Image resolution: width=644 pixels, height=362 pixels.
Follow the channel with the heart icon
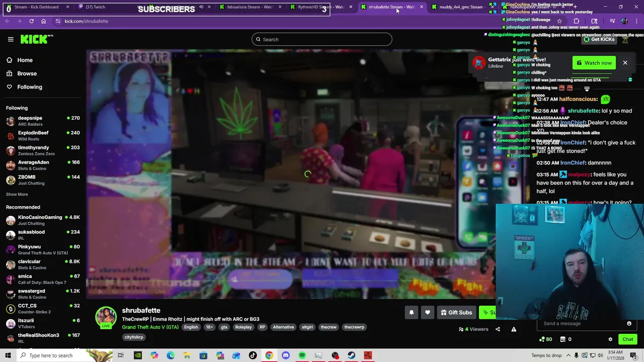pyautogui.click(x=428, y=312)
